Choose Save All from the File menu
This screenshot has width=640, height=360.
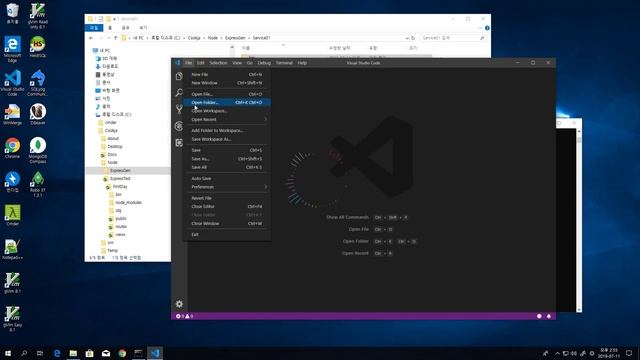[x=227, y=167]
